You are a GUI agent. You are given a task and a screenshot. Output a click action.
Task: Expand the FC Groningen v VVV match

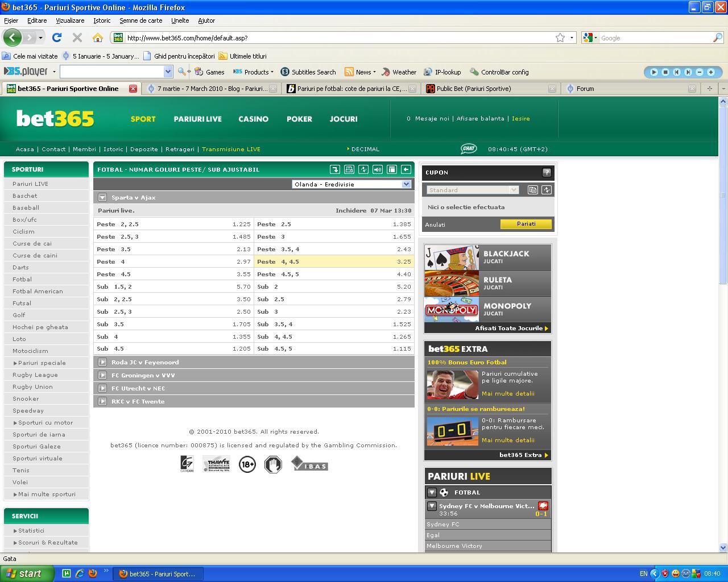[102, 375]
